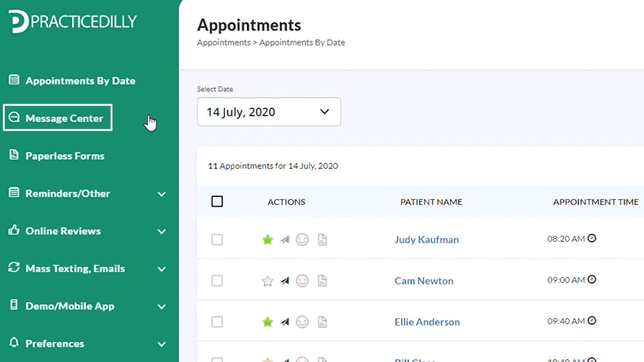Open patient Judy Kaufman's name link

click(x=427, y=240)
